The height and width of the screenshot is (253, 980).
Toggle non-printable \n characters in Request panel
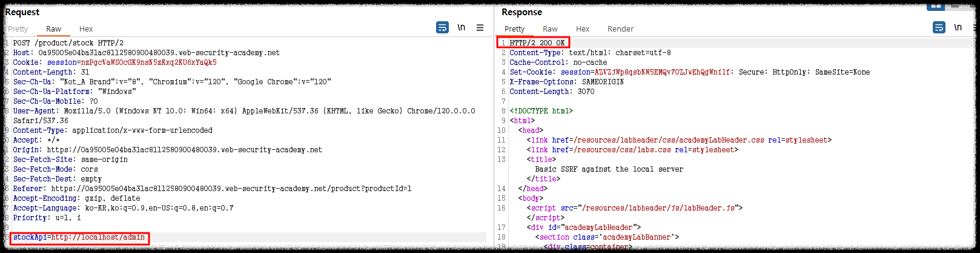[x=462, y=28]
